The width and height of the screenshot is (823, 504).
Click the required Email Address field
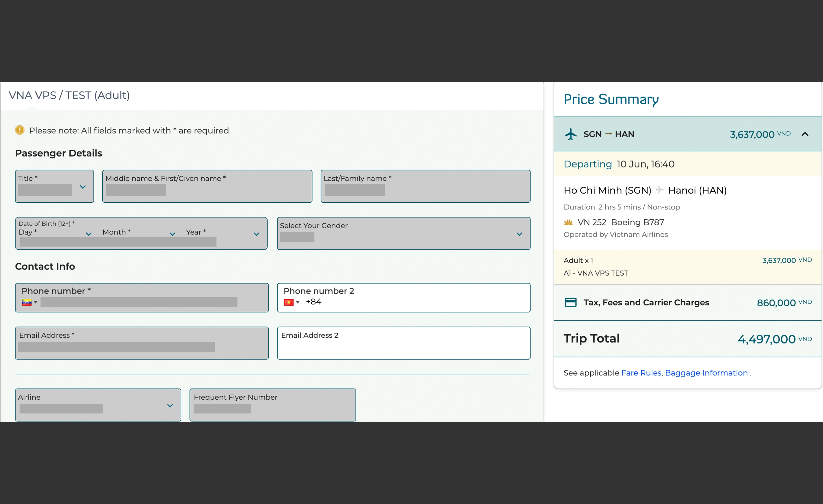click(x=142, y=343)
